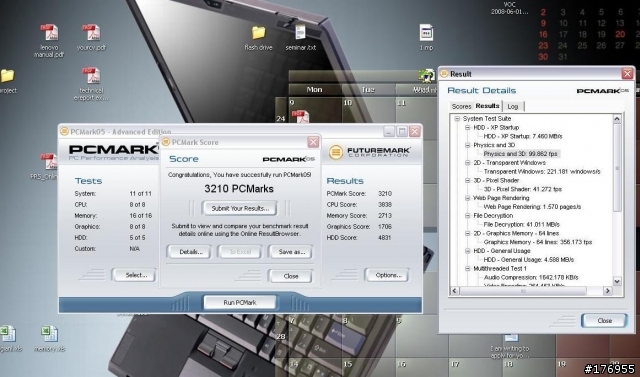
Task: Click the Futuremark Corporation logo
Action: coord(369,152)
